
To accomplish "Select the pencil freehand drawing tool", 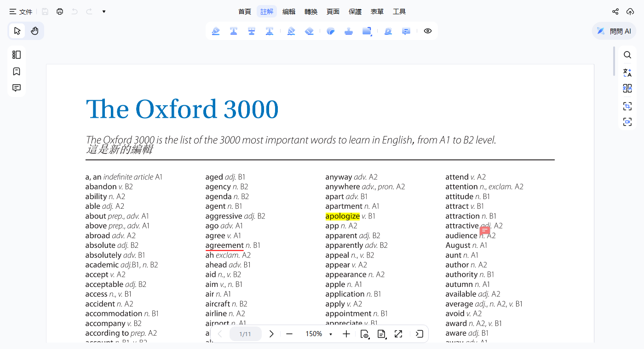I will tap(291, 31).
